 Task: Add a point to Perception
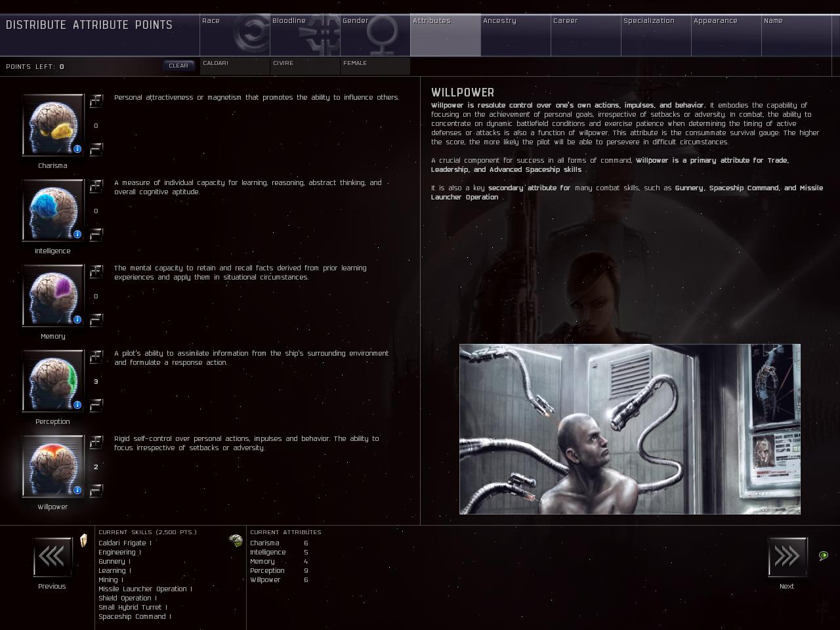pos(96,356)
